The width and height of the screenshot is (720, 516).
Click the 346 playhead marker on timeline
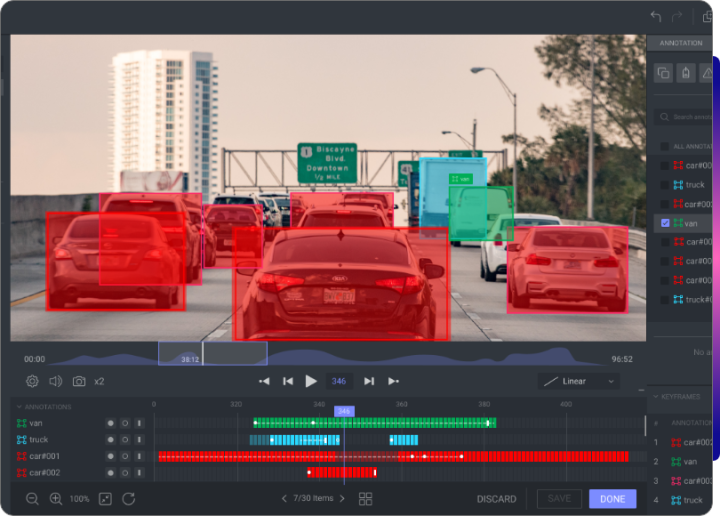(x=344, y=411)
